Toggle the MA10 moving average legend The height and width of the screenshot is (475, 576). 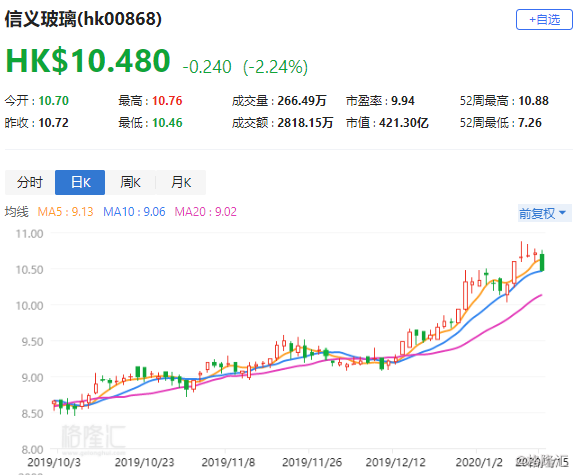pos(134,212)
